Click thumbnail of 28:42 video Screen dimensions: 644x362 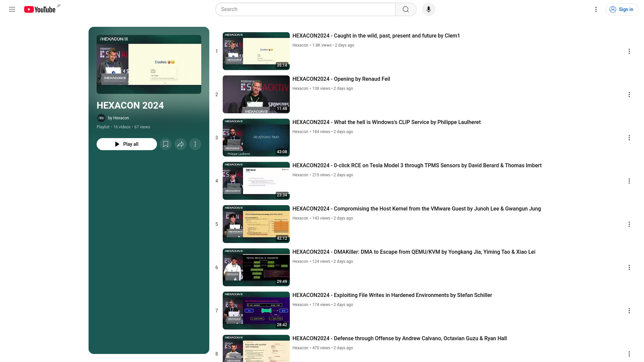[x=256, y=310]
